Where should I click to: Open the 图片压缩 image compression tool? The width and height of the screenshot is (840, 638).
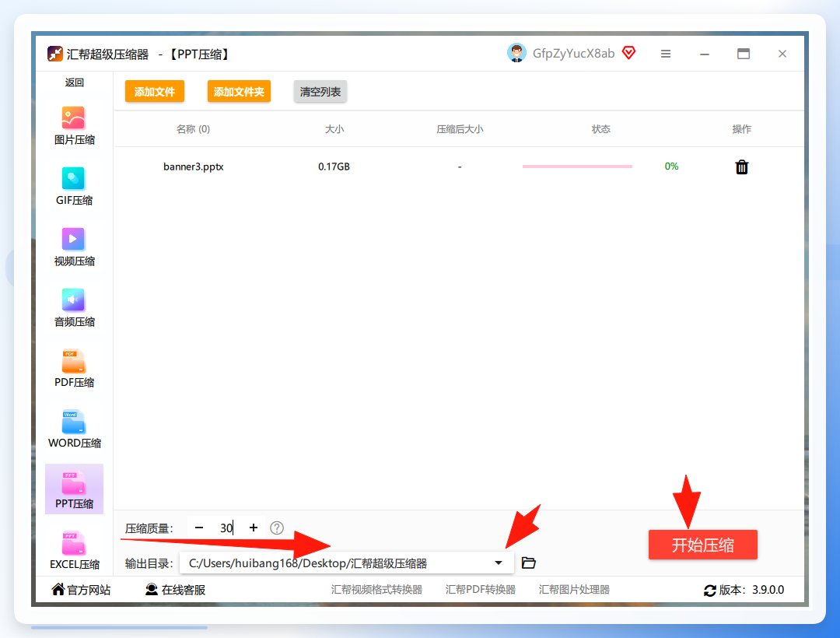point(74,126)
